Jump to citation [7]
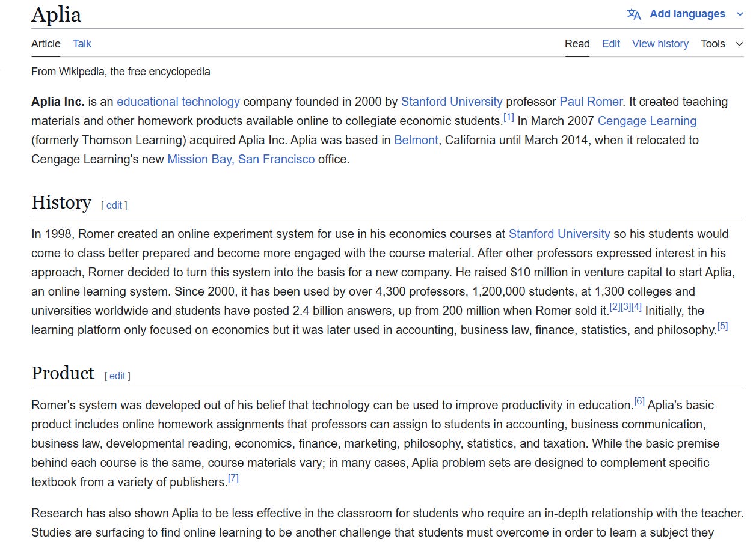Screen dimensions: 756x542 click(233, 478)
